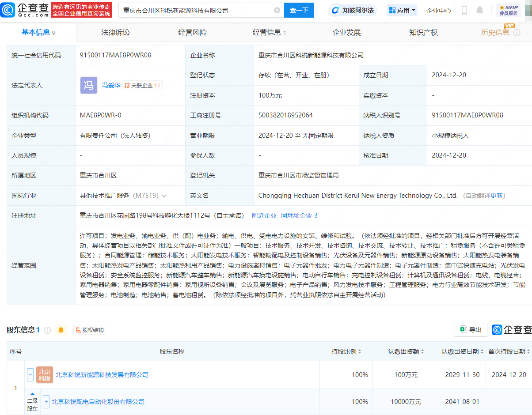Click the orange bell beside 股东信息
This screenshot has width=532, height=415.
[x=61, y=330]
